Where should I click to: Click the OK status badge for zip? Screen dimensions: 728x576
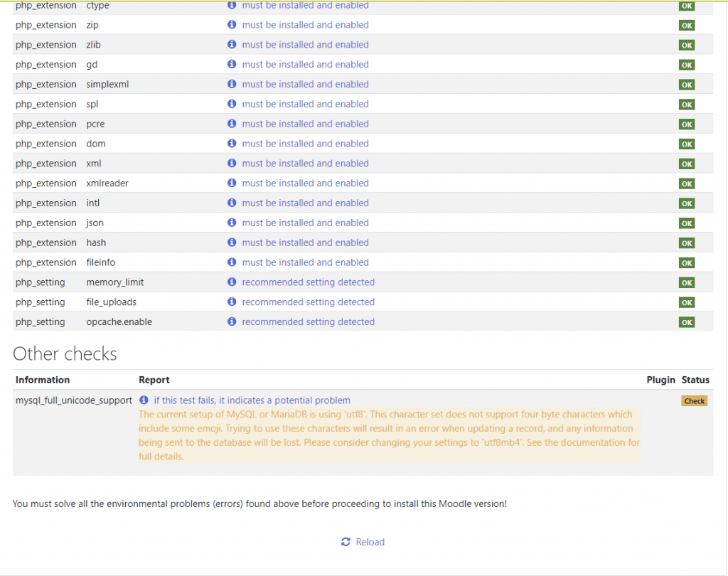687,26
